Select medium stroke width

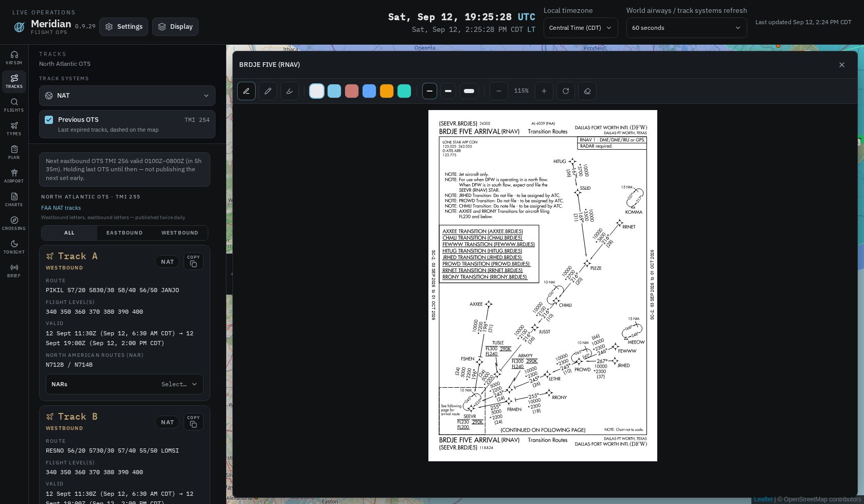[x=448, y=91]
